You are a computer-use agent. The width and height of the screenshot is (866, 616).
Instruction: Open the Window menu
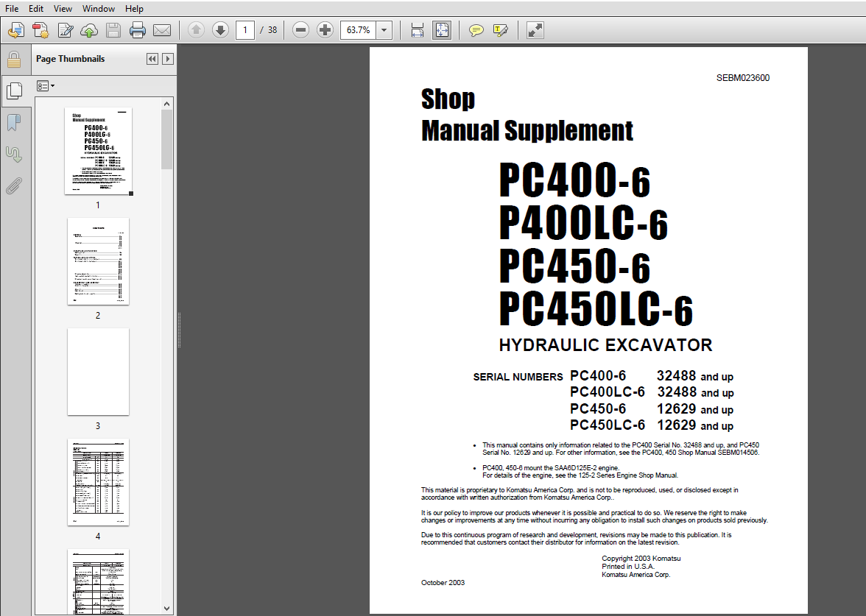pos(99,8)
